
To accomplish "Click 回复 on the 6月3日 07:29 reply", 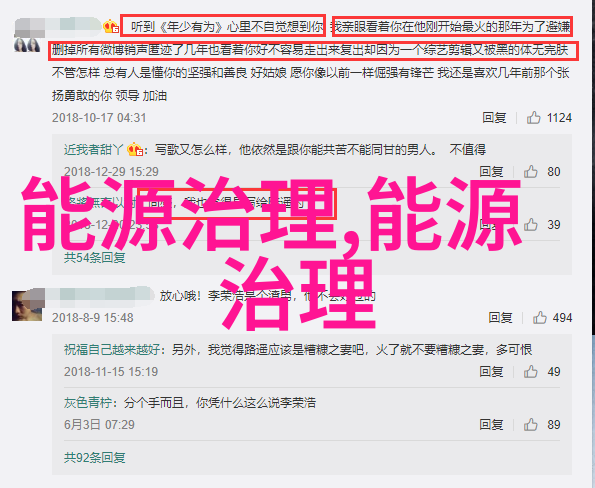I will pos(491,425).
